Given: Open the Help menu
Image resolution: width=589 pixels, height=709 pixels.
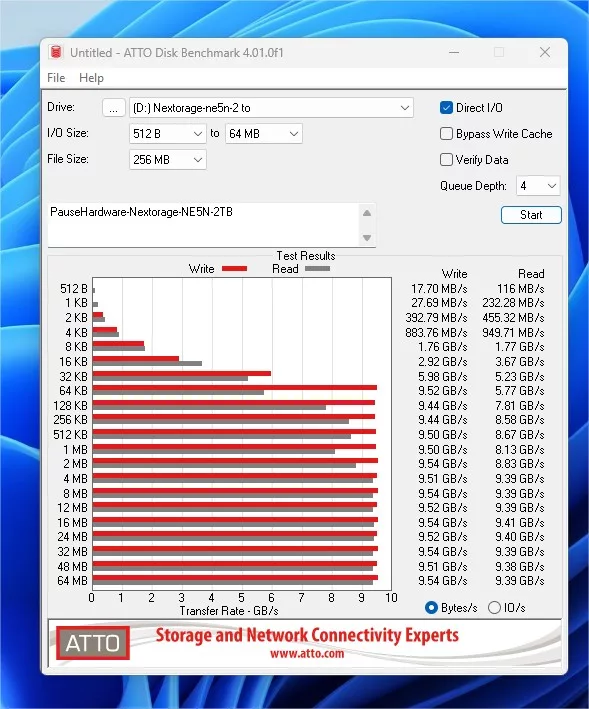Looking at the screenshot, I should [x=91, y=78].
